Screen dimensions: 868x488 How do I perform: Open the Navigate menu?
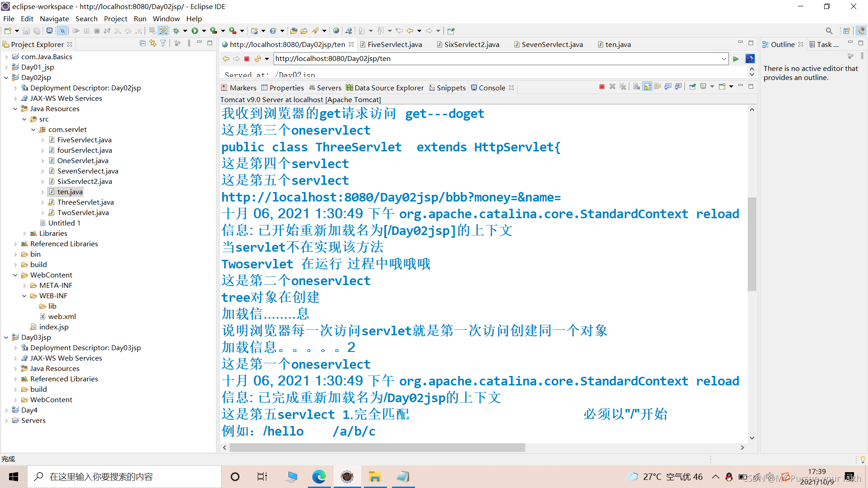(x=54, y=19)
